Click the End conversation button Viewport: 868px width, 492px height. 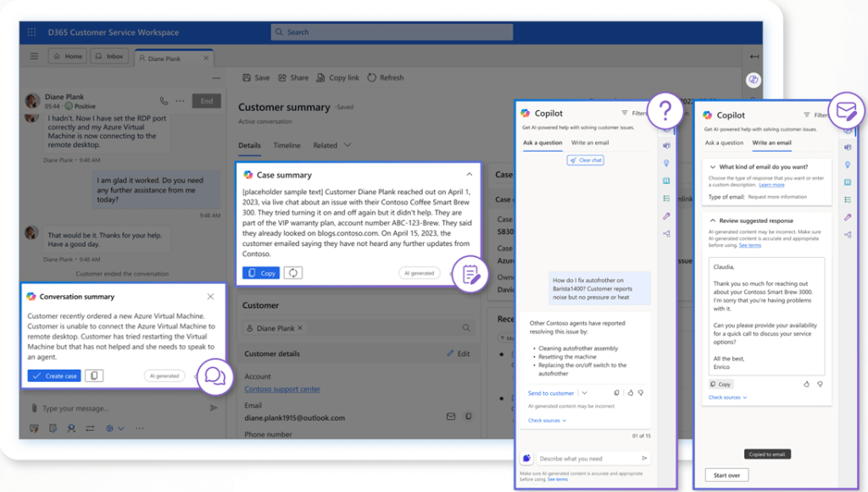207,101
